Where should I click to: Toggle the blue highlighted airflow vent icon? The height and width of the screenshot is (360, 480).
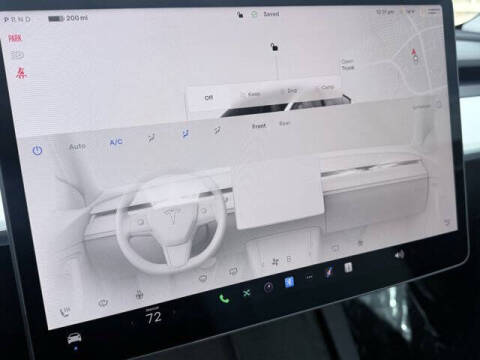pyautogui.click(x=185, y=134)
